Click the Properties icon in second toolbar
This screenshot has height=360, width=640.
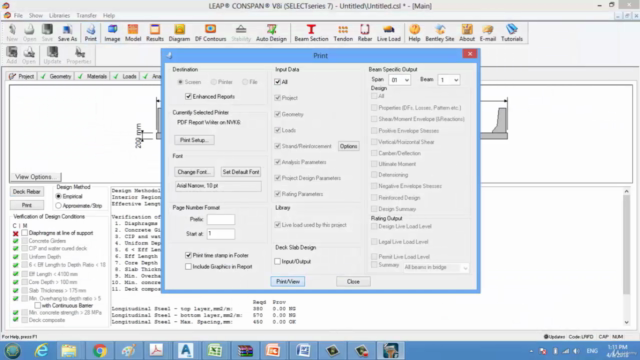coord(79,55)
